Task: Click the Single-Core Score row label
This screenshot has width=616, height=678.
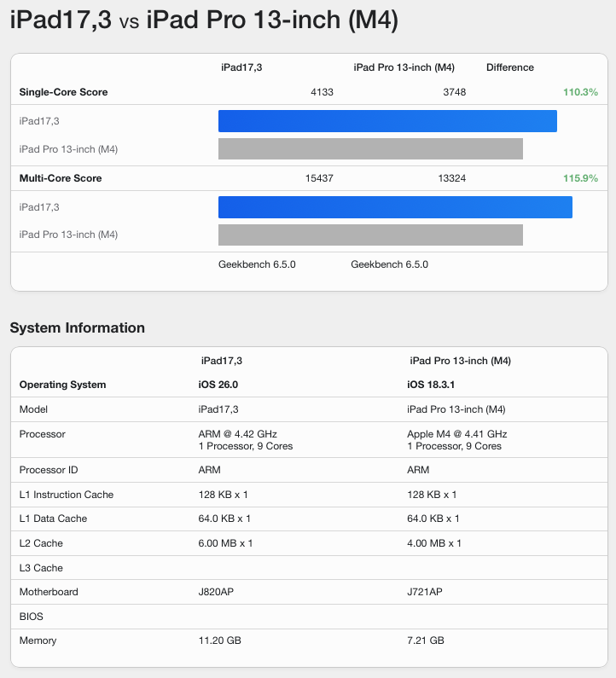Action: point(63,92)
